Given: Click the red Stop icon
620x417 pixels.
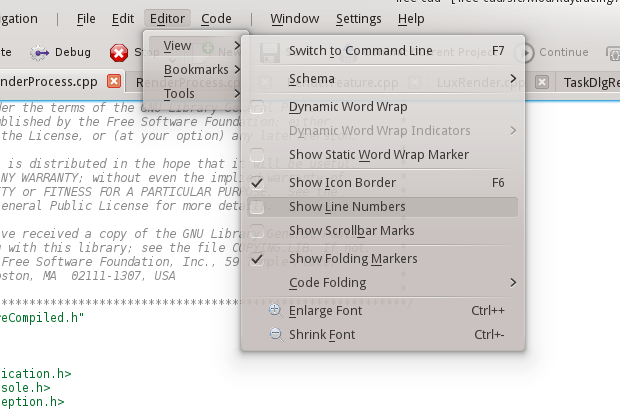Looking at the screenshot, I should point(119,53).
